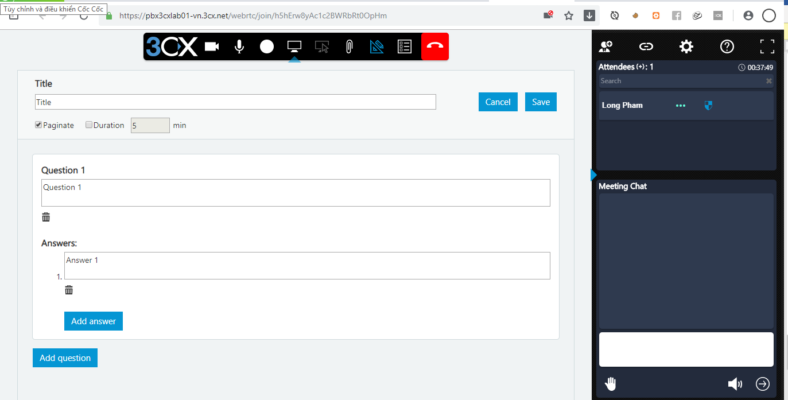Start recording with the round record button
The image size is (788, 400).
[x=267, y=46]
